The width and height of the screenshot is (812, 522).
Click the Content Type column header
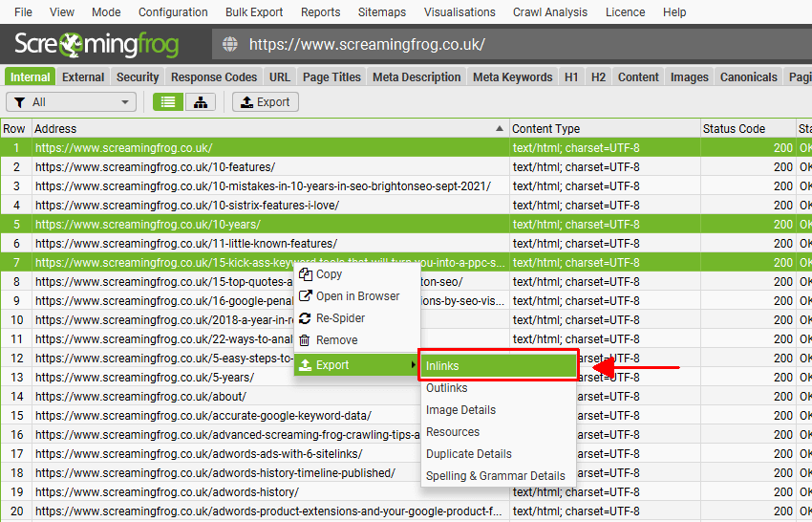tap(605, 128)
